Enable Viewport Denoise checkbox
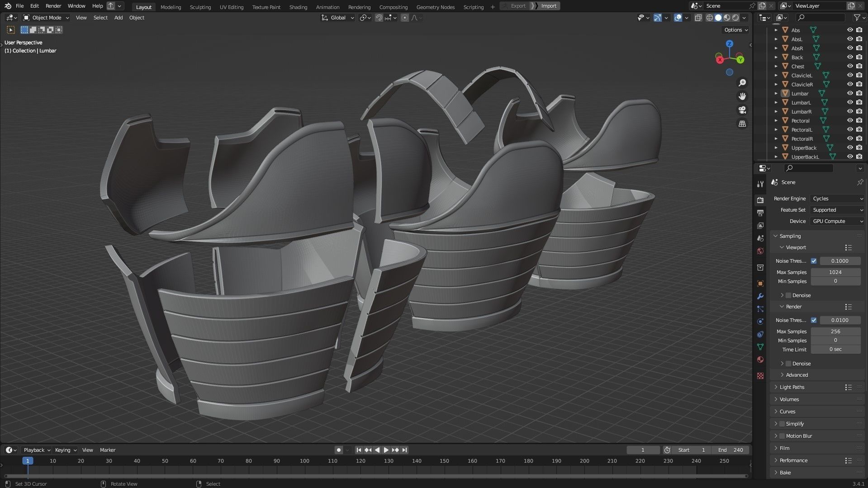 (x=788, y=295)
